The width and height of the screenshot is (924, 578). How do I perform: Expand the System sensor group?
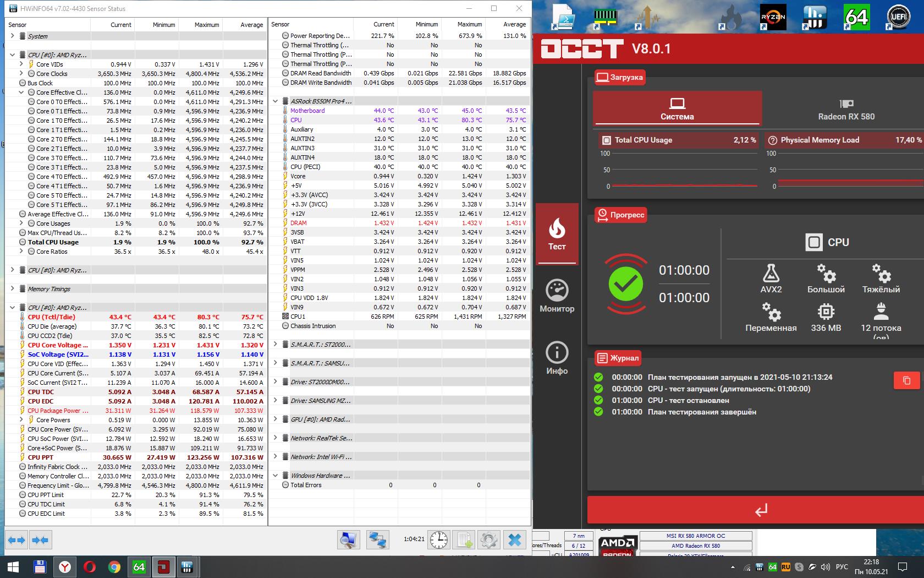[x=12, y=36]
